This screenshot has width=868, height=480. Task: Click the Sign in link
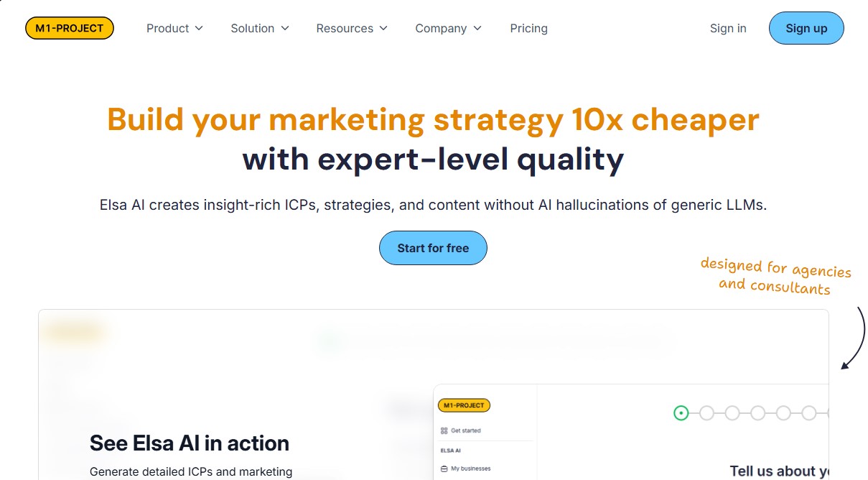[728, 28]
